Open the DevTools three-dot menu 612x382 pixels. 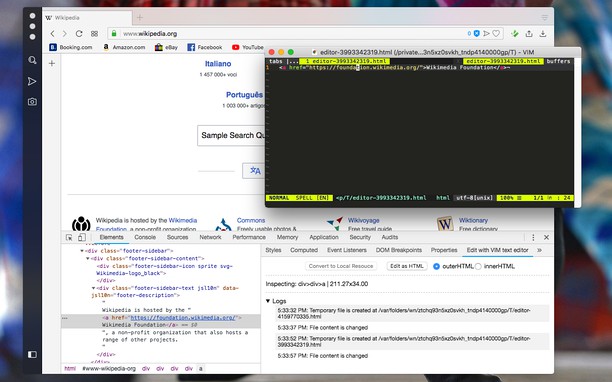(533, 237)
